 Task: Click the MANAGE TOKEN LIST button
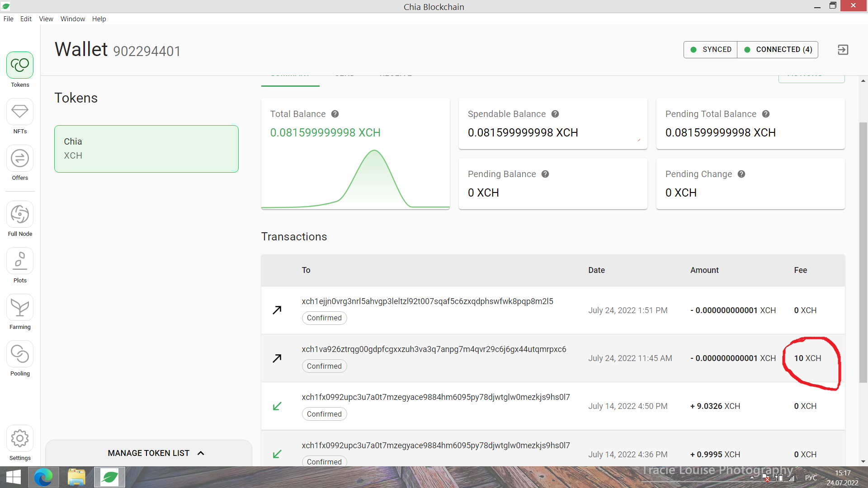149,453
